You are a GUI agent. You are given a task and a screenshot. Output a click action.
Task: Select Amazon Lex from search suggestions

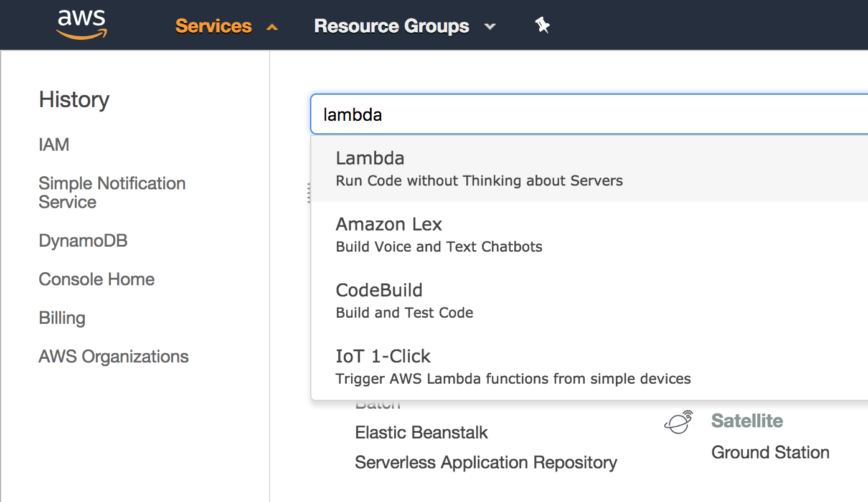589,234
